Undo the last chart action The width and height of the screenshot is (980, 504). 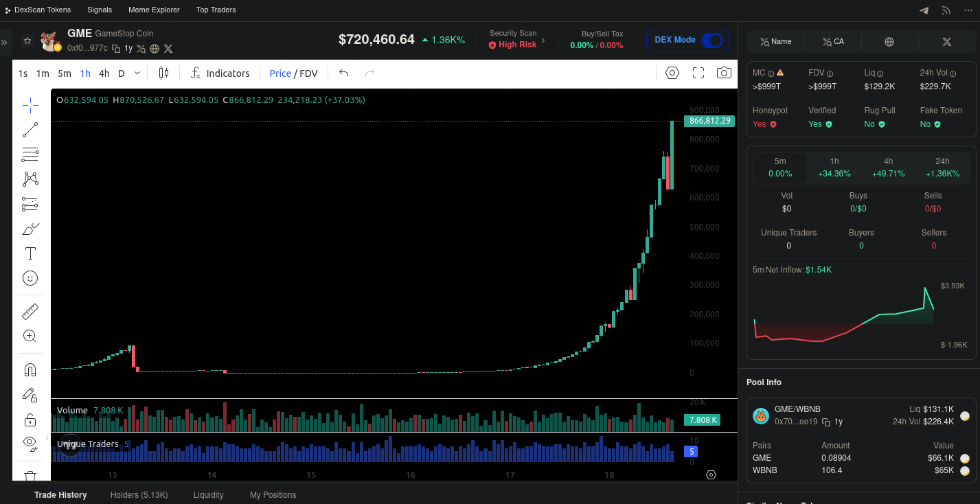pos(344,73)
